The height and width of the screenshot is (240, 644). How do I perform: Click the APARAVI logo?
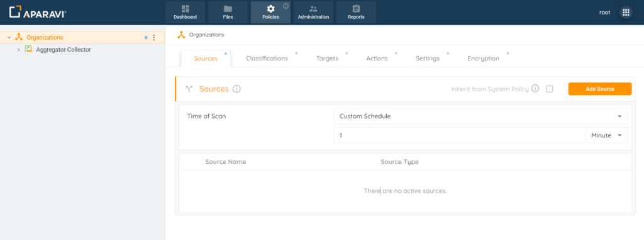[x=38, y=13]
